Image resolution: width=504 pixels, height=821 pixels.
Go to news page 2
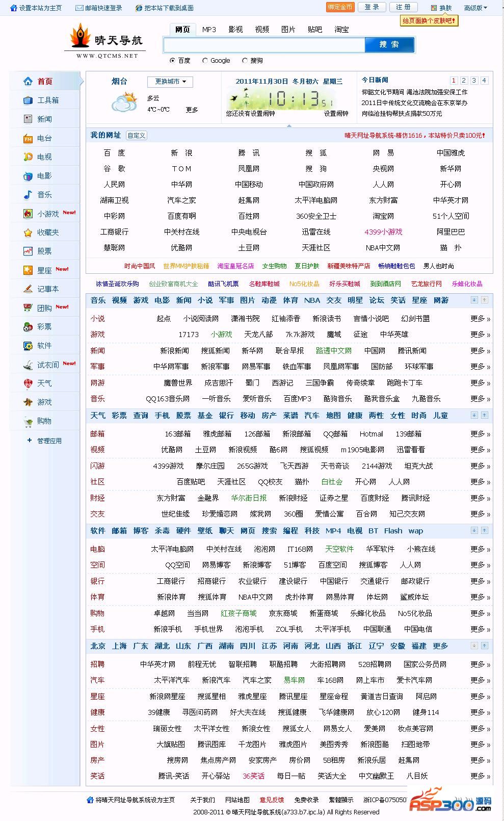(x=464, y=80)
